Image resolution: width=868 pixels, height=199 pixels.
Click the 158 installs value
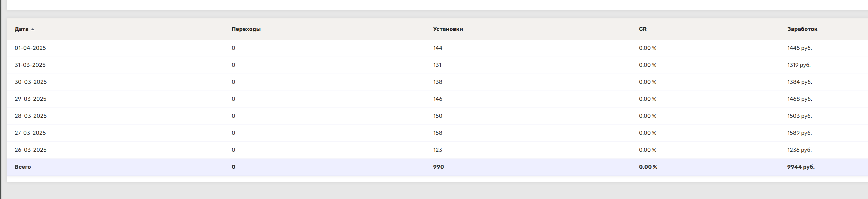tap(437, 133)
